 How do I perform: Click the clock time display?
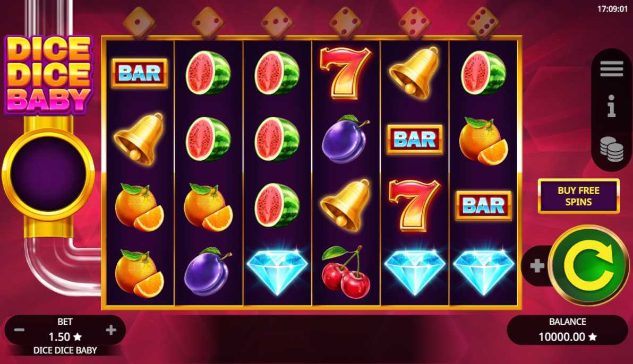pos(612,9)
